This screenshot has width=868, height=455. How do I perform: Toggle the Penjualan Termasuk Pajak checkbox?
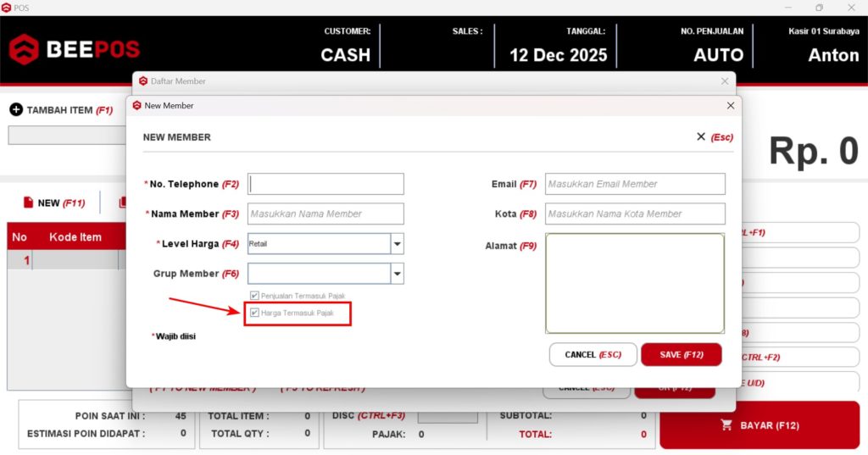click(254, 296)
